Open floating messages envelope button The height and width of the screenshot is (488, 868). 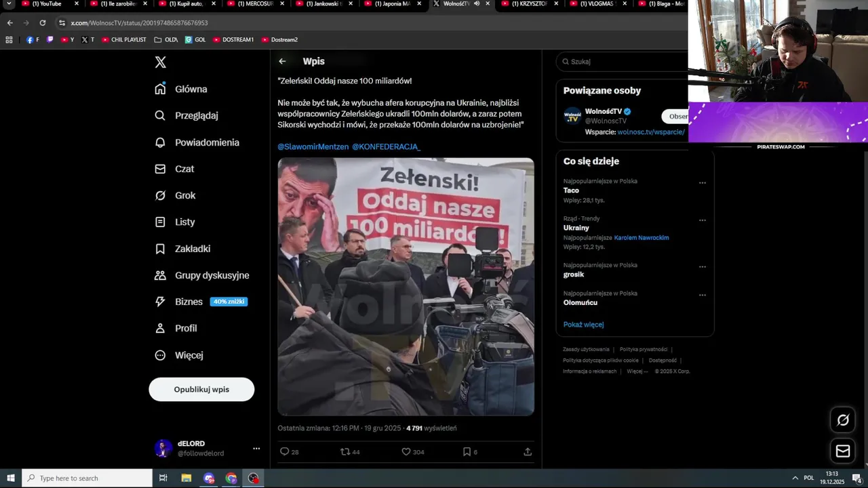843,451
